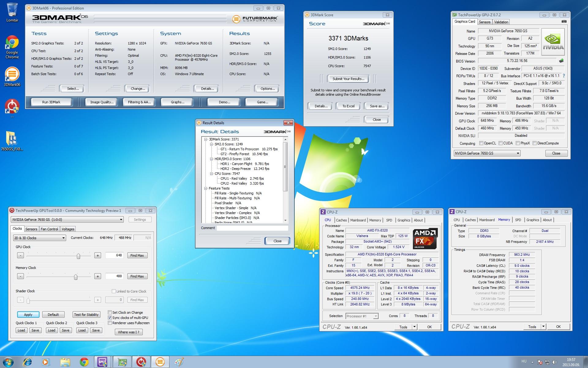Toggle Set Clock on Change checkbox
This screenshot has height=368, width=588.
click(110, 312)
